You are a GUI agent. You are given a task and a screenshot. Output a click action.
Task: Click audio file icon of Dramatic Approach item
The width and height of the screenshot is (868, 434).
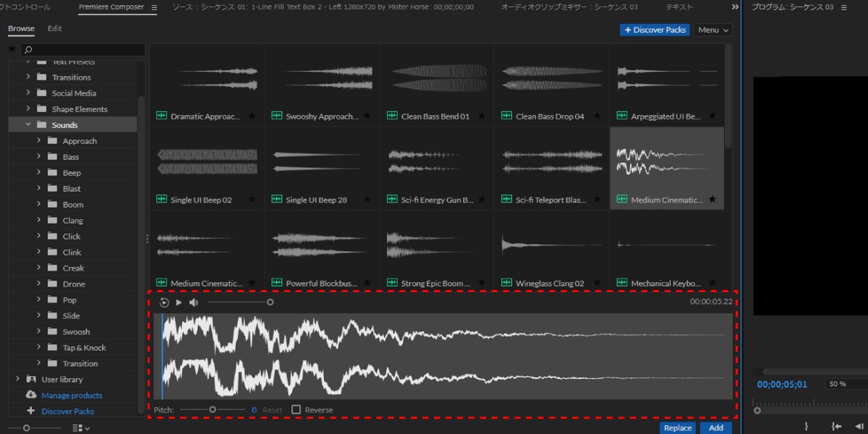pyautogui.click(x=161, y=116)
